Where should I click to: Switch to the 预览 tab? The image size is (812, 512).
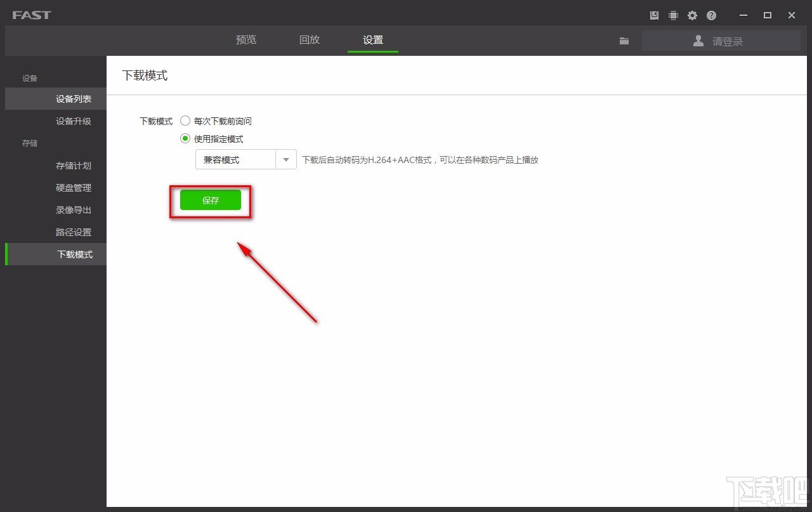[246, 39]
